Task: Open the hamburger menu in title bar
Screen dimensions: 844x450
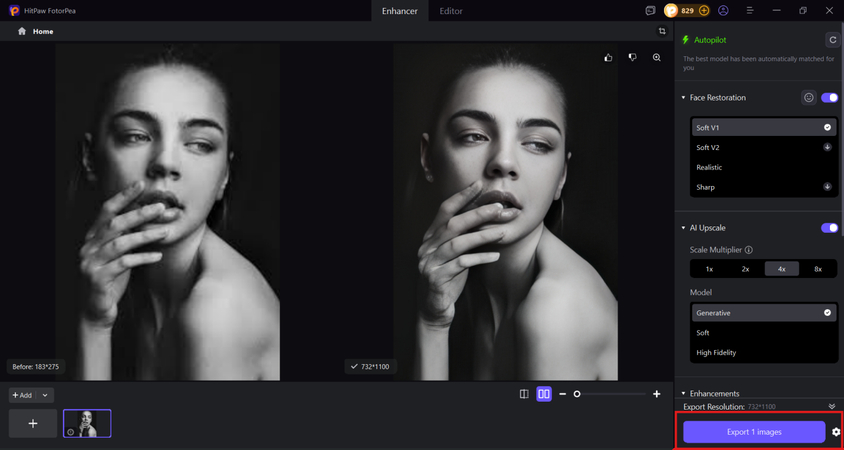Action: pyautogui.click(x=750, y=10)
